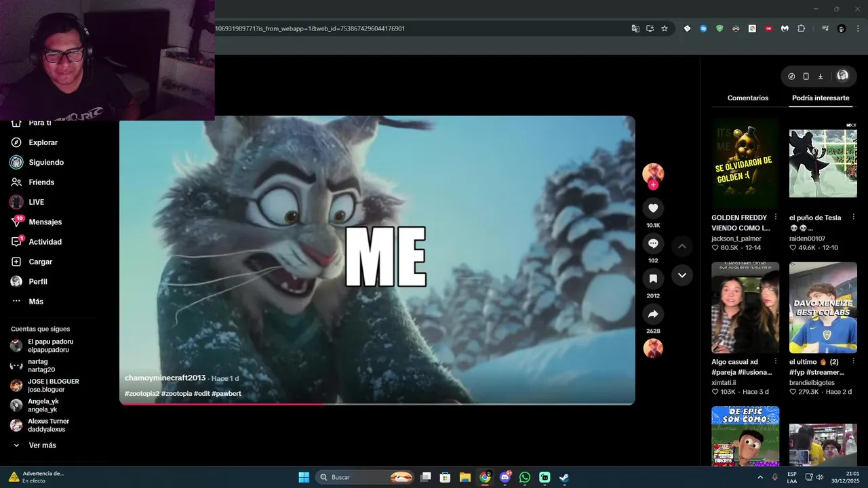868x488 pixels.
Task: Seek on the red video progress bar
Action: (x=377, y=404)
